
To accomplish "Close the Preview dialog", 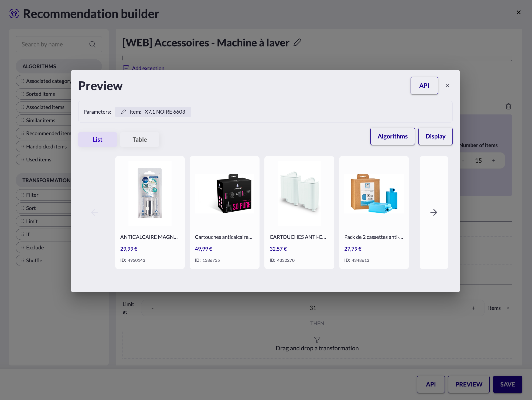I will point(447,86).
